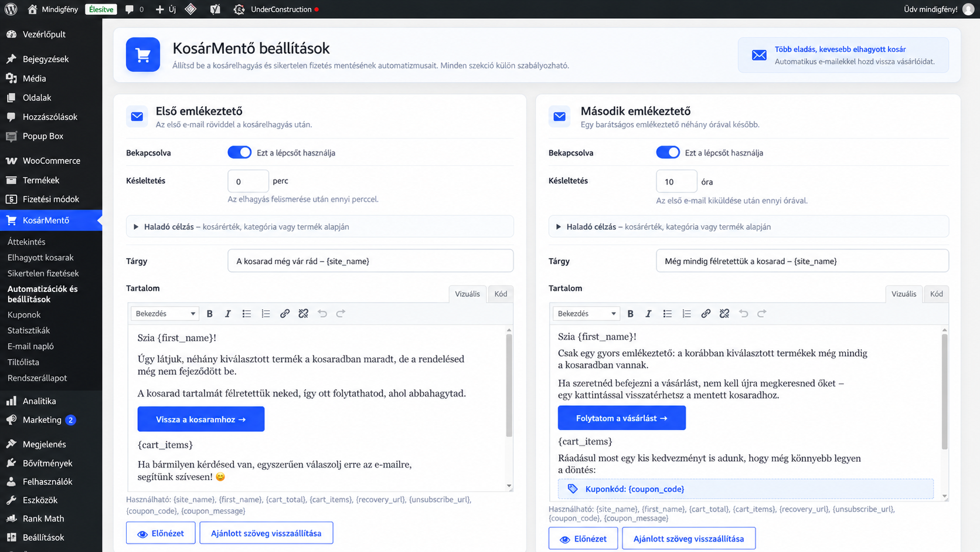
Task: Apply italic in second reminder editor
Action: (x=648, y=314)
